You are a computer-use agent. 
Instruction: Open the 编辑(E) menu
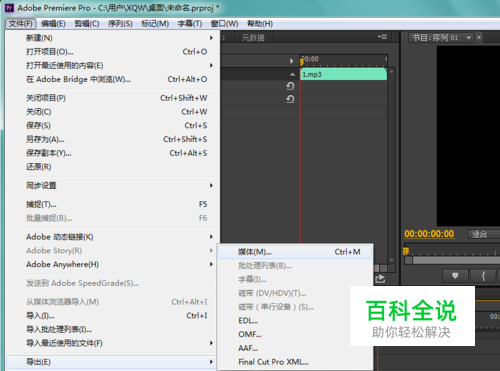[x=53, y=24]
